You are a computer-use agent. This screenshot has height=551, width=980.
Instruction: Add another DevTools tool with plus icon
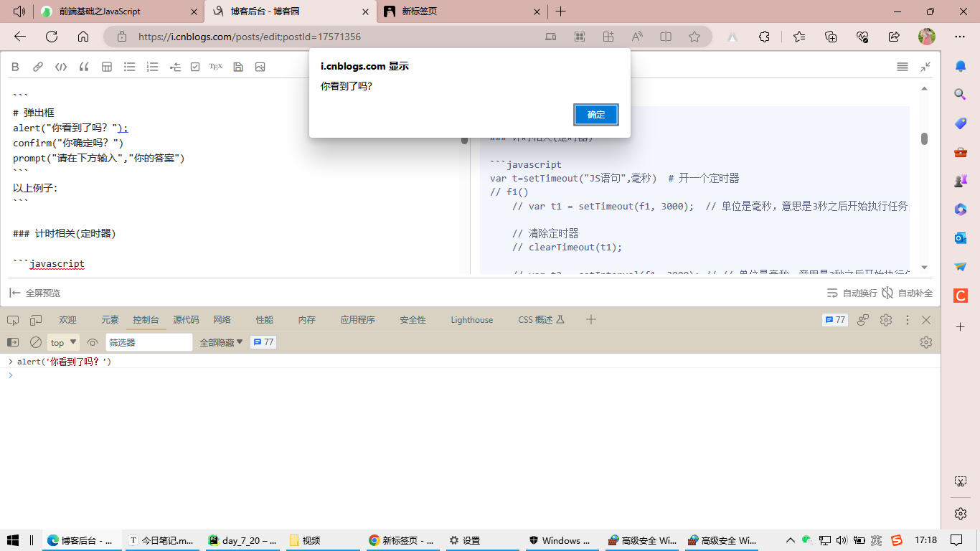point(591,319)
